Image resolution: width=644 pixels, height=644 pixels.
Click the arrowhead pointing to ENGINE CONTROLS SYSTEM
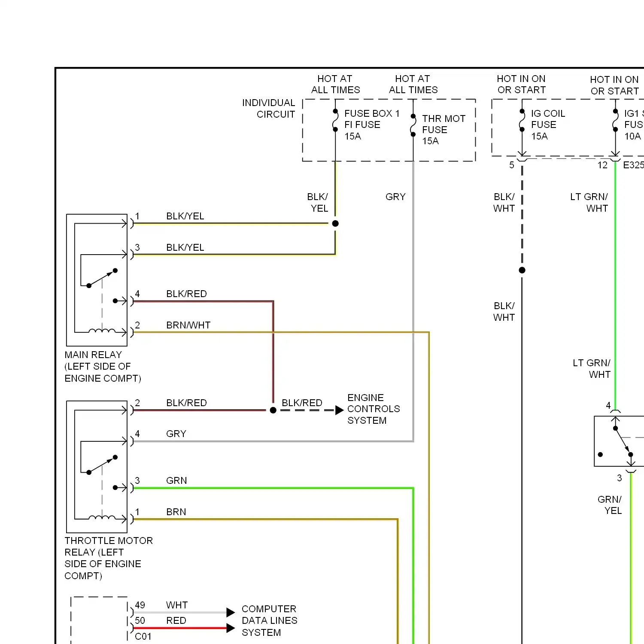point(339,410)
